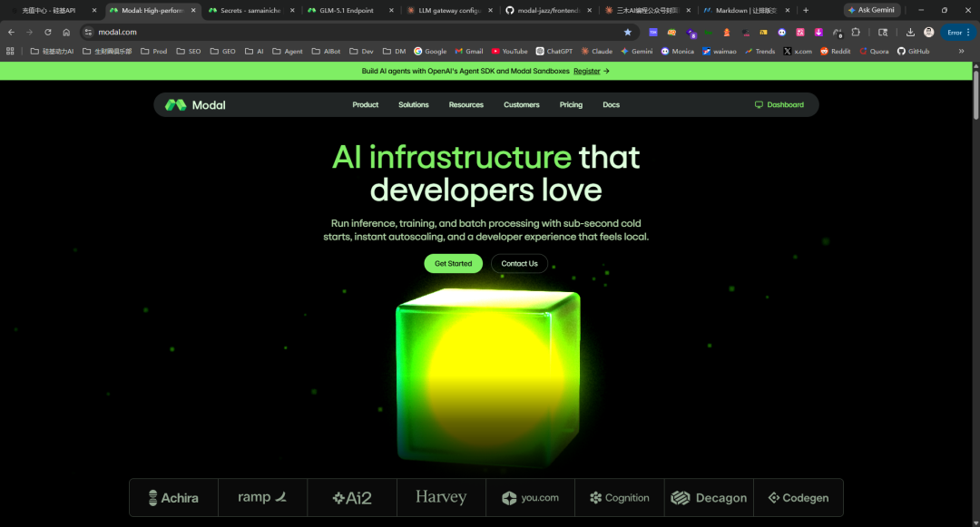Switch to the GLM-5.1 Endpoint tab
This screenshot has height=527, width=980.
click(x=347, y=10)
